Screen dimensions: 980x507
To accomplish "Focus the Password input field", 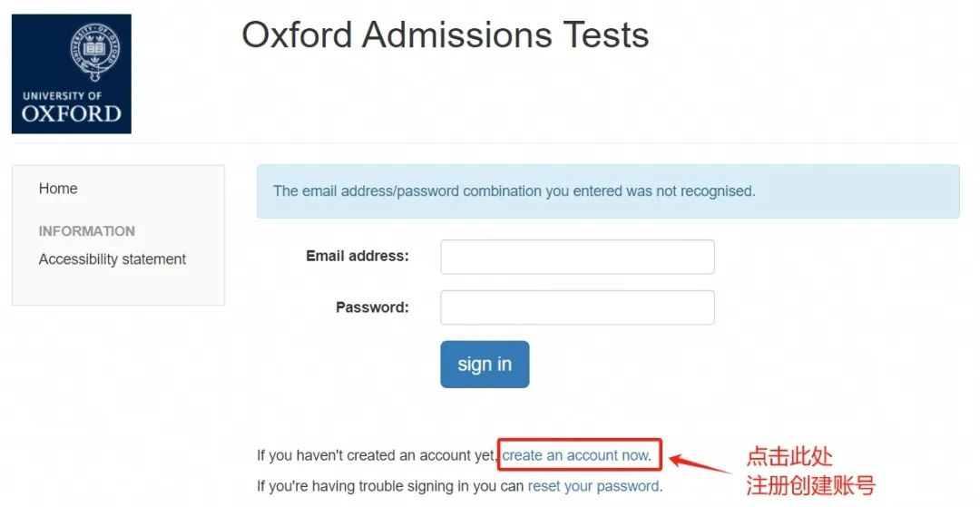I will tap(577, 307).
